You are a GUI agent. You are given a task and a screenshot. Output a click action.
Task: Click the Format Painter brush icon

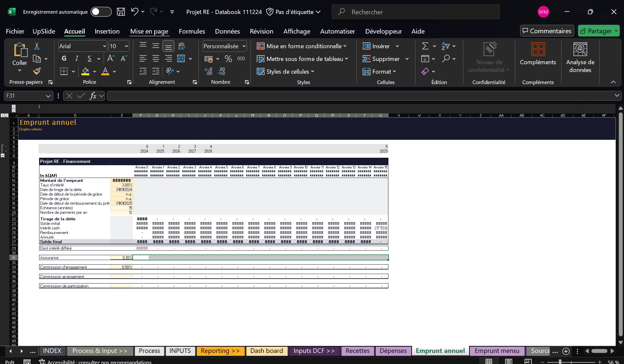click(37, 71)
